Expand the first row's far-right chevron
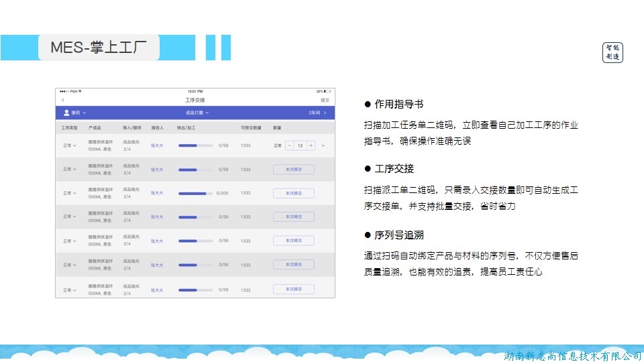 (x=323, y=145)
